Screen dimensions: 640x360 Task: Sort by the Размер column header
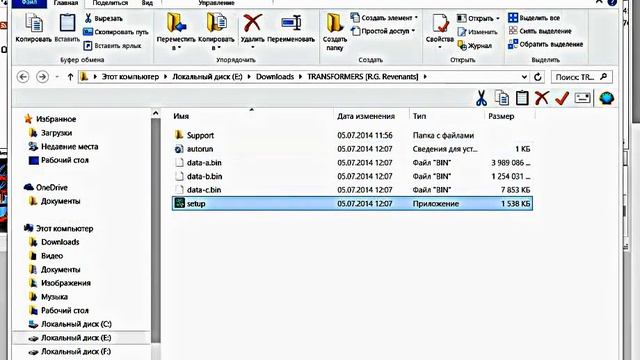[x=501, y=116]
